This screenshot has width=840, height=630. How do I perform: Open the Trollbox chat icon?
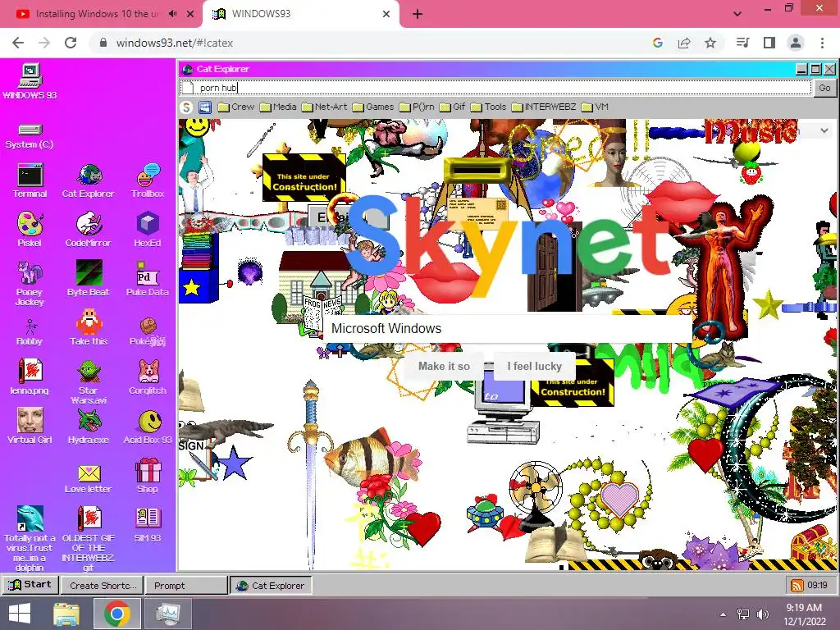(148, 181)
